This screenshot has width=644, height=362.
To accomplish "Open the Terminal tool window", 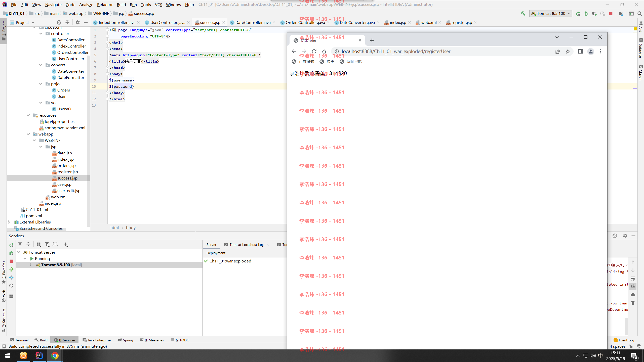I will click(x=19, y=340).
